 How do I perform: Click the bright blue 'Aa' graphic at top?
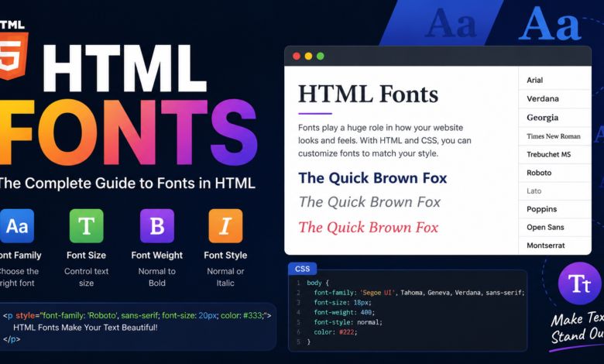click(x=550, y=23)
